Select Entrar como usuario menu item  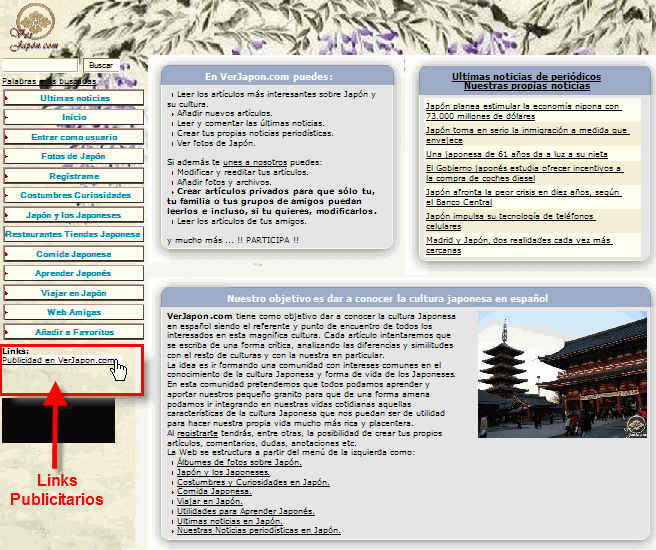pos(74,137)
